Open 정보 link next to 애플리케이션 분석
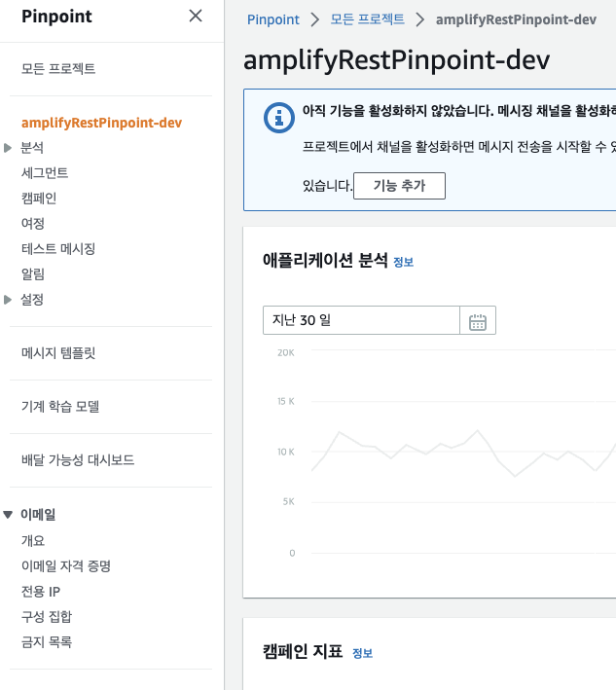 [x=403, y=262]
